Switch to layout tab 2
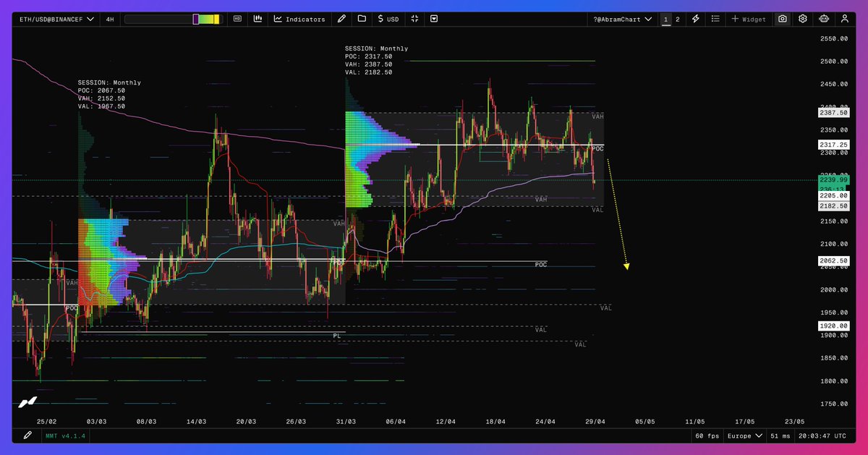 (678, 20)
